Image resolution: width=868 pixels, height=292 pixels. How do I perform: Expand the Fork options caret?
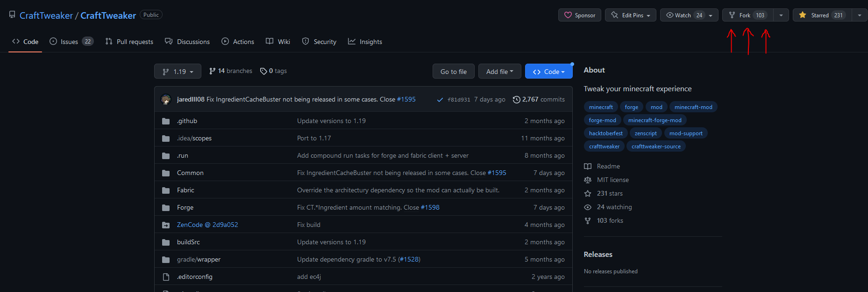pyautogui.click(x=781, y=15)
